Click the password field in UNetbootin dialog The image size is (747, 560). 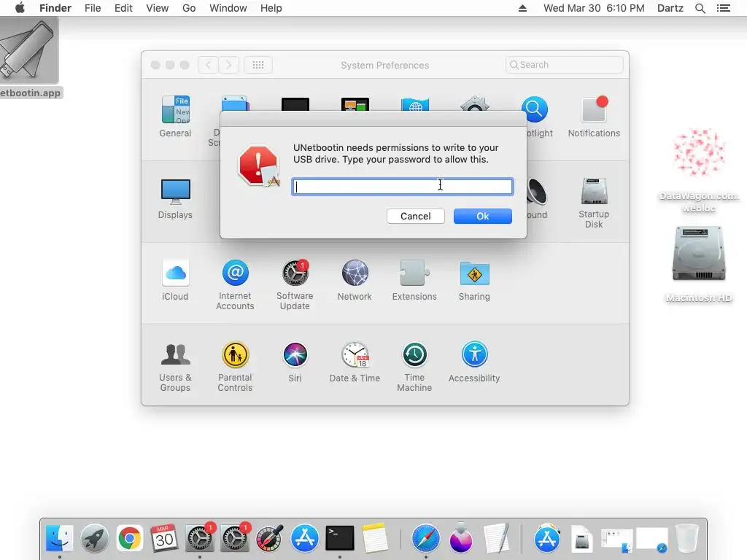403,187
